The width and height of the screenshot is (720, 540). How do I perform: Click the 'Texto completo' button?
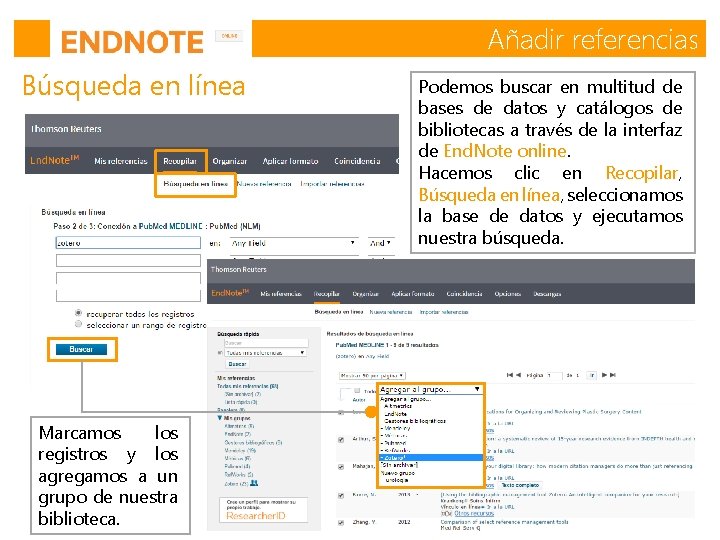[x=520, y=485]
